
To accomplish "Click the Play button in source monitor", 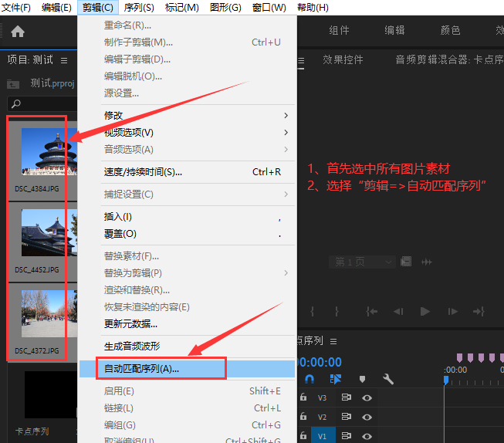I will pos(425,311).
